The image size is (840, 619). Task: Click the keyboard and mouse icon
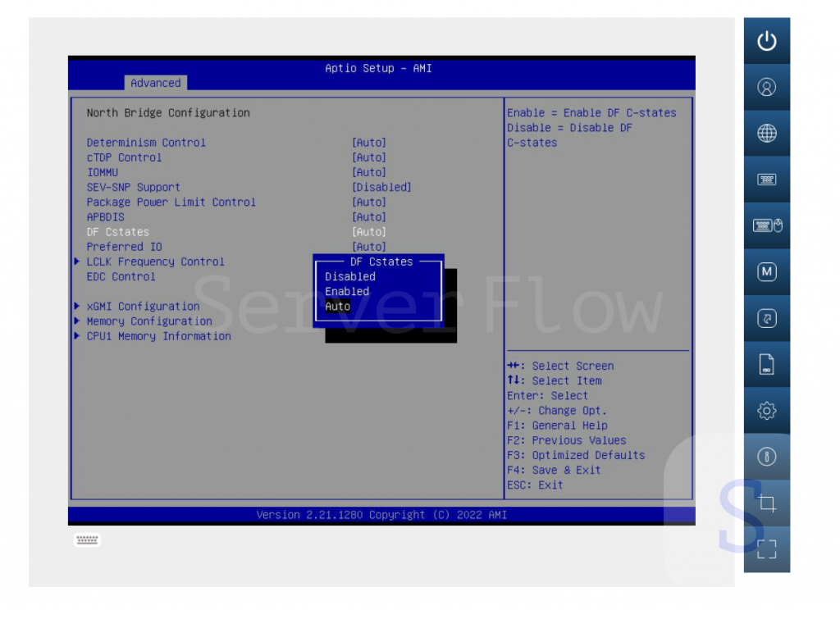tap(766, 225)
